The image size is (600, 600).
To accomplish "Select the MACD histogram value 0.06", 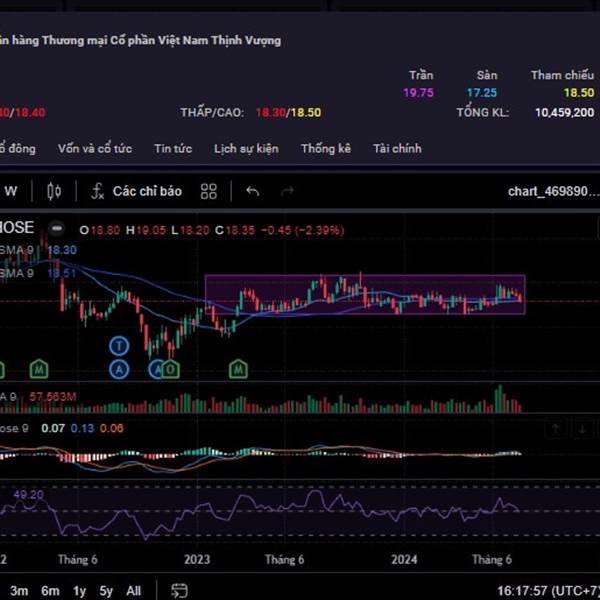I will [112, 428].
